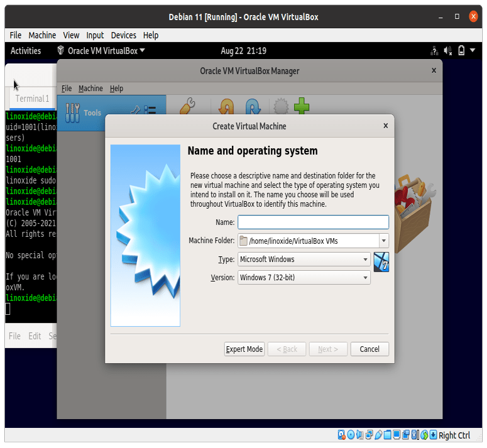Click the audio status bar indicator
Viewport: 487px width, 448px height.
(x=359, y=435)
